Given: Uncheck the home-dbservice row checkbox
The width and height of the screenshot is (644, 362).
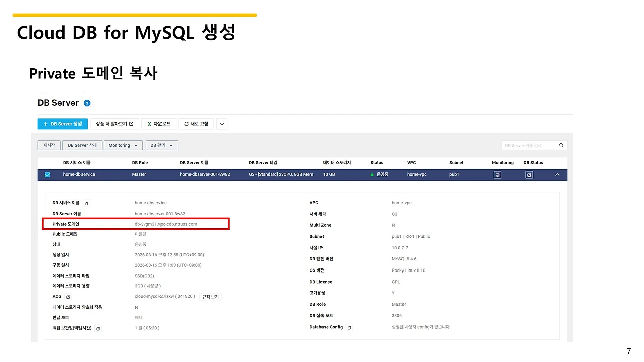Looking at the screenshot, I should coord(47,174).
